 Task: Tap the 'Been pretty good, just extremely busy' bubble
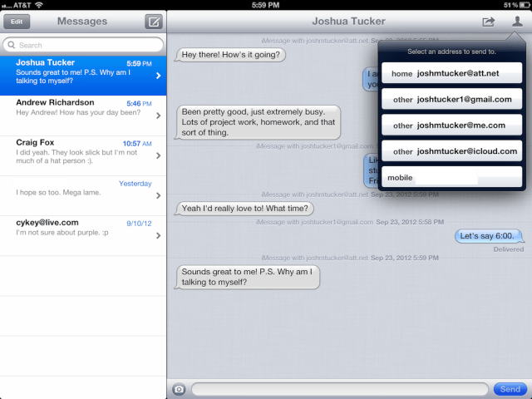(257, 122)
